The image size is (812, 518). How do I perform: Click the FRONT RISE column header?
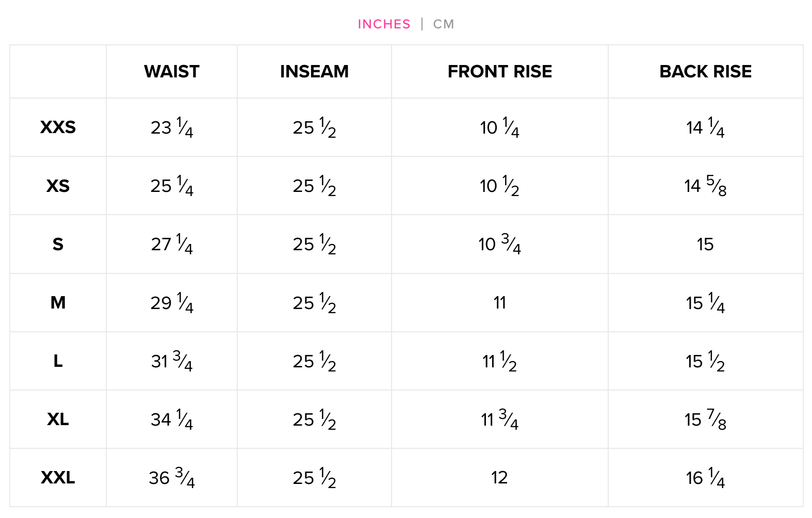pos(499,71)
